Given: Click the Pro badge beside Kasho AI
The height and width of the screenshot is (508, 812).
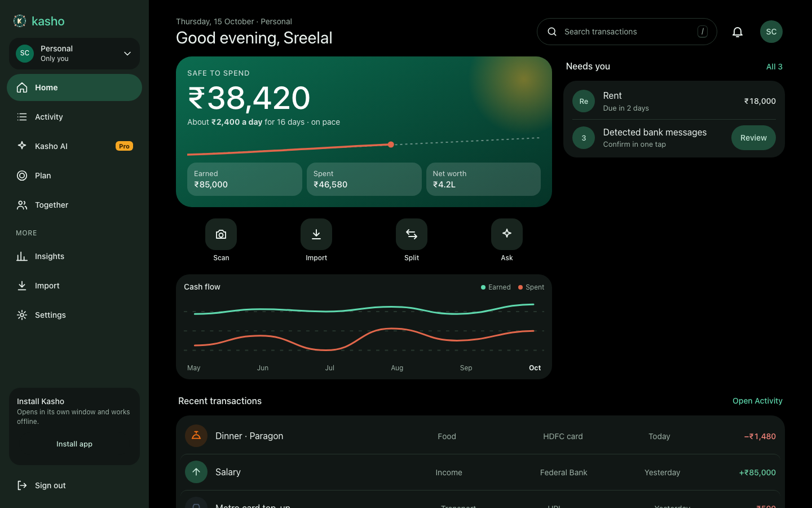Looking at the screenshot, I should [x=124, y=146].
